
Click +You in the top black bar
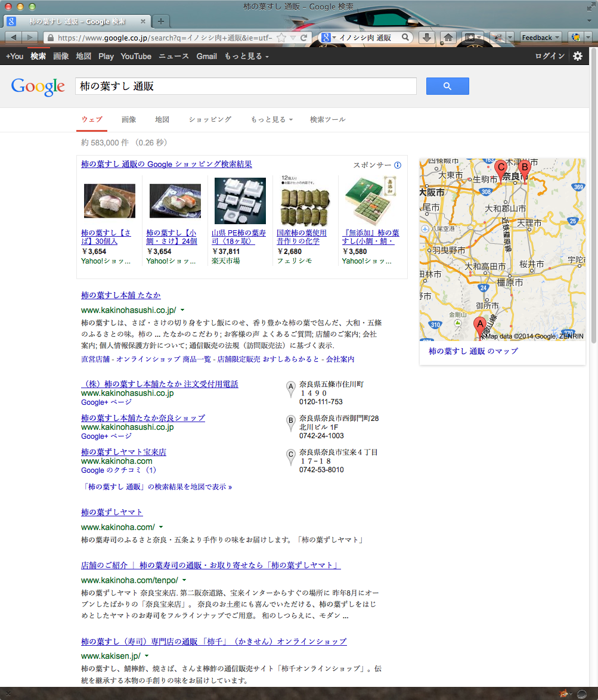click(14, 56)
